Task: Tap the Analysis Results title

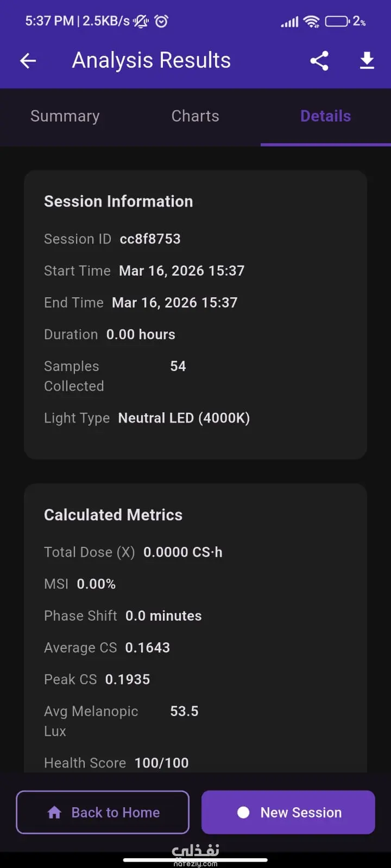Action: (x=152, y=60)
